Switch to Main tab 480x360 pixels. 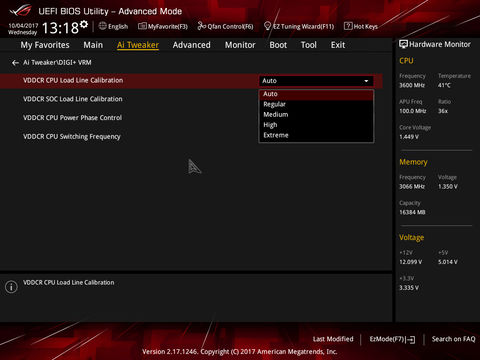(x=93, y=45)
